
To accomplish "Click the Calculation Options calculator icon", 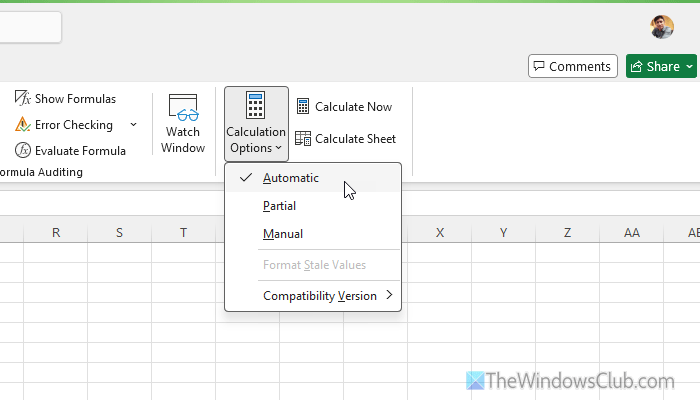I will pyautogui.click(x=256, y=106).
